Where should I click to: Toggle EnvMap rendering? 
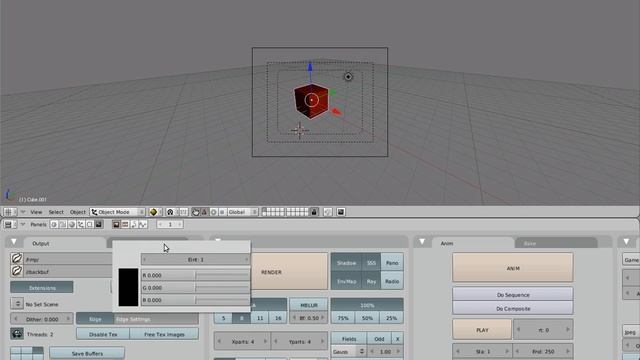[346, 281]
